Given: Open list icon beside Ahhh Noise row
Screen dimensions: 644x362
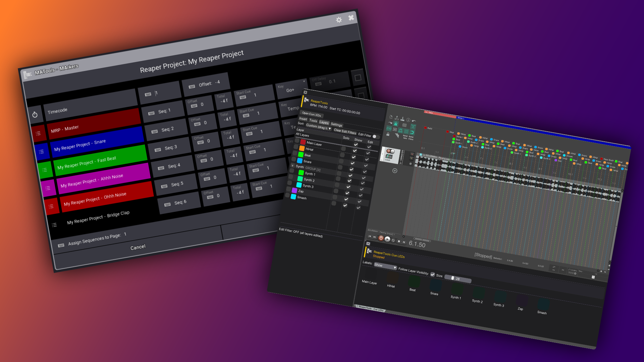Looking at the screenshot, I should [x=48, y=188].
